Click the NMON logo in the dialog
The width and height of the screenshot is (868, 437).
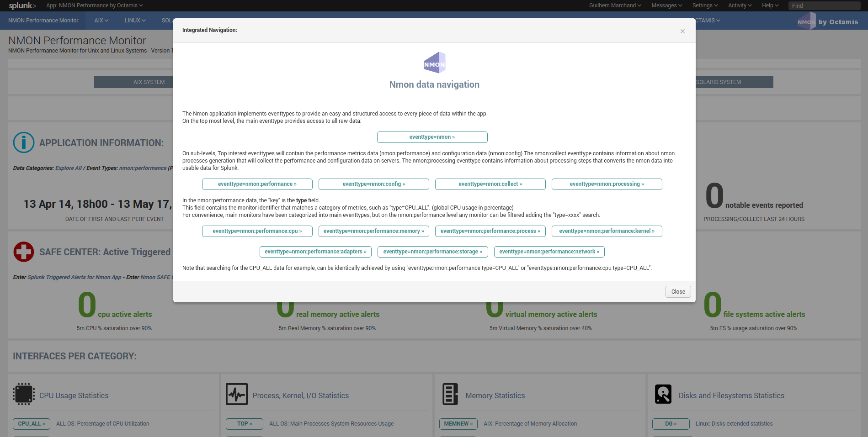pyautogui.click(x=434, y=63)
